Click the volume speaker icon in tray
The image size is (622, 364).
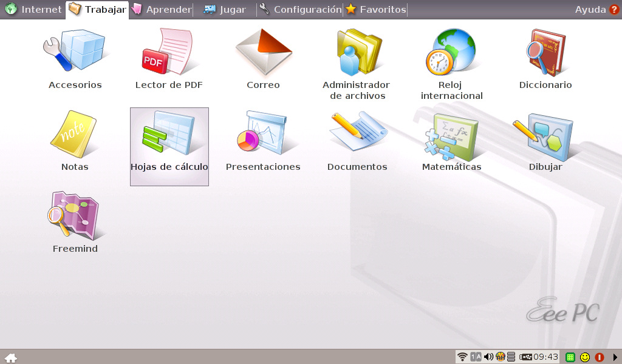click(x=488, y=357)
